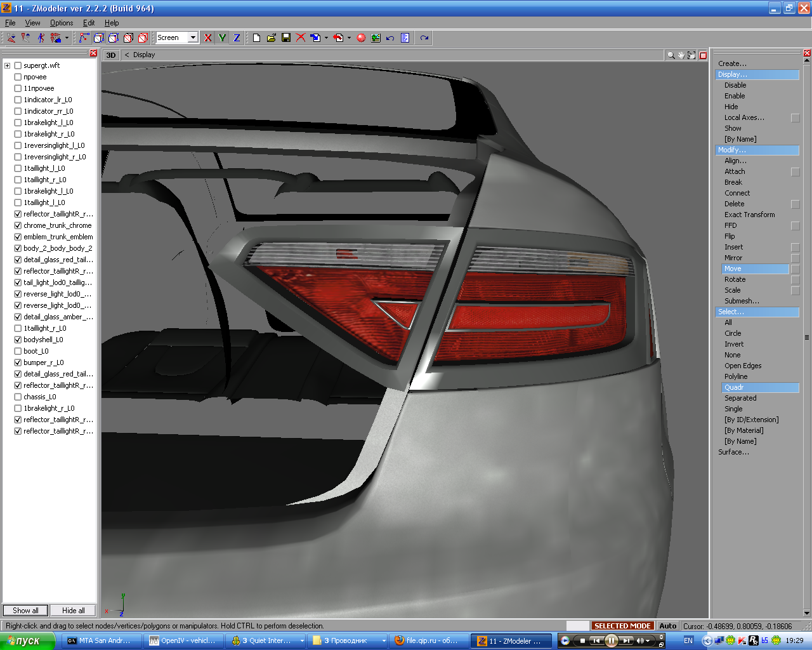This screenshot has height=650, width=812.
Task: Click the import icon with blue arrow
Action: point(315,38)
